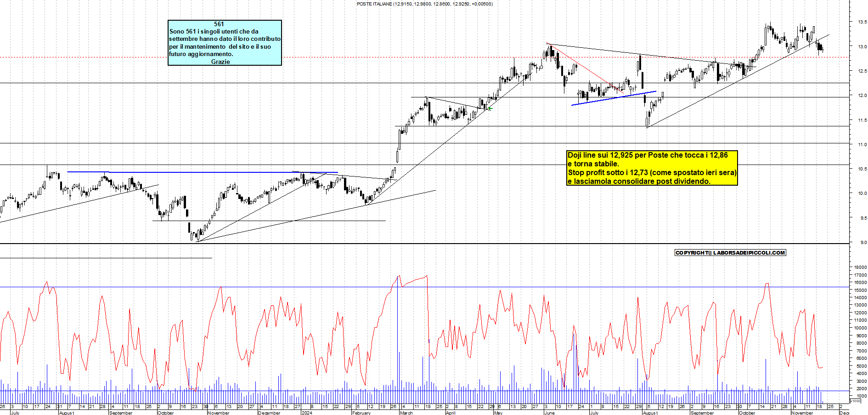
Task: Click the POSTE ITALIANE chart title
Action: 424,4
